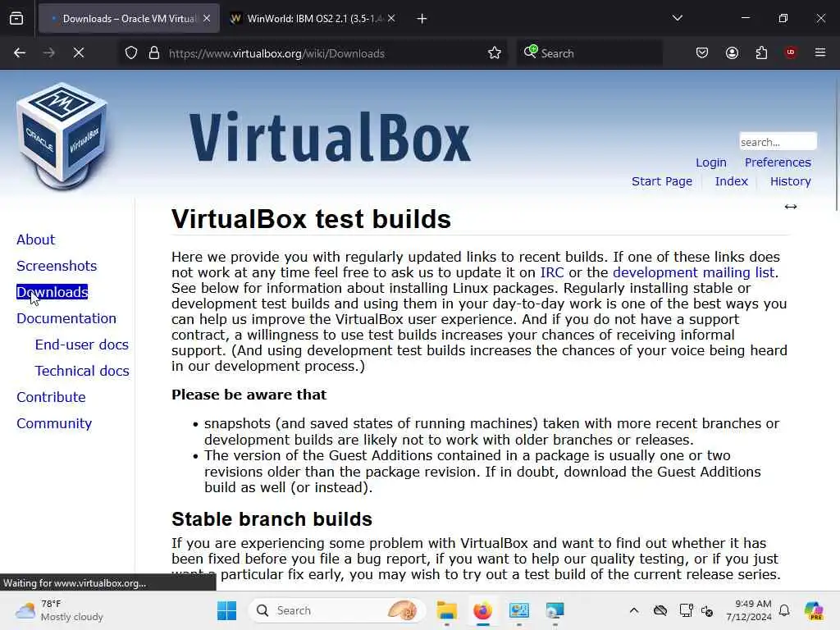The image size is (840, 630).
Task: Open the Downloads sidebar link
Action: pyautogui.click(x=52, y=292)
